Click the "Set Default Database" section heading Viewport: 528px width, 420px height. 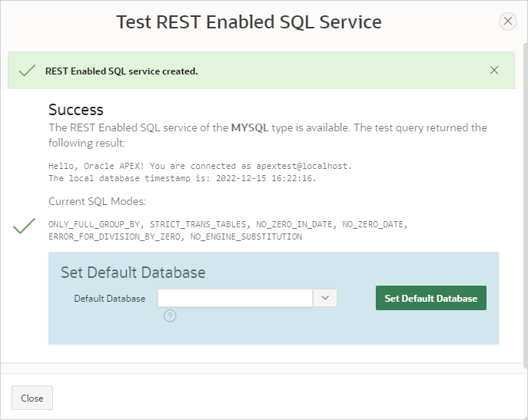[133, 273]
